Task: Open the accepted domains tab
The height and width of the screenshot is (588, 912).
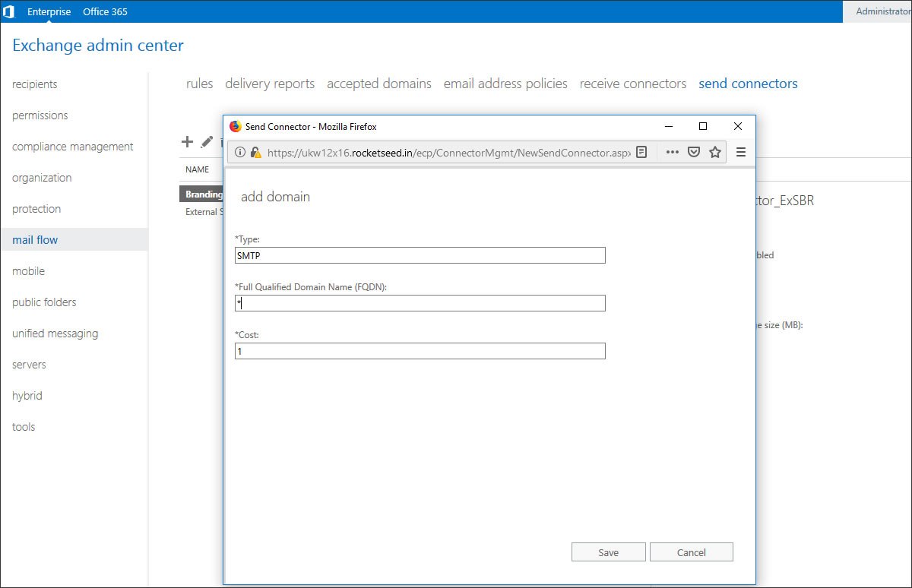Action: point(378,84)
